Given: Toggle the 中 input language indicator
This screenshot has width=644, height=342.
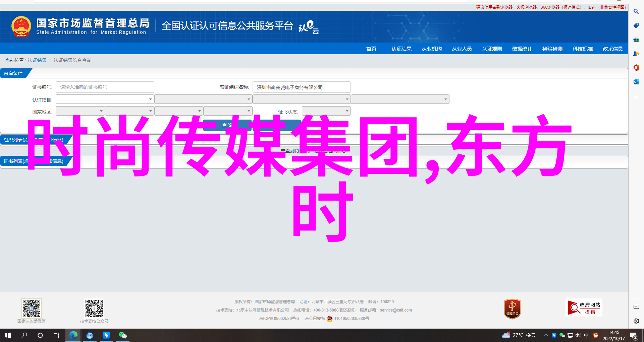Looking at the screenshot, I should tap(586, 335).
